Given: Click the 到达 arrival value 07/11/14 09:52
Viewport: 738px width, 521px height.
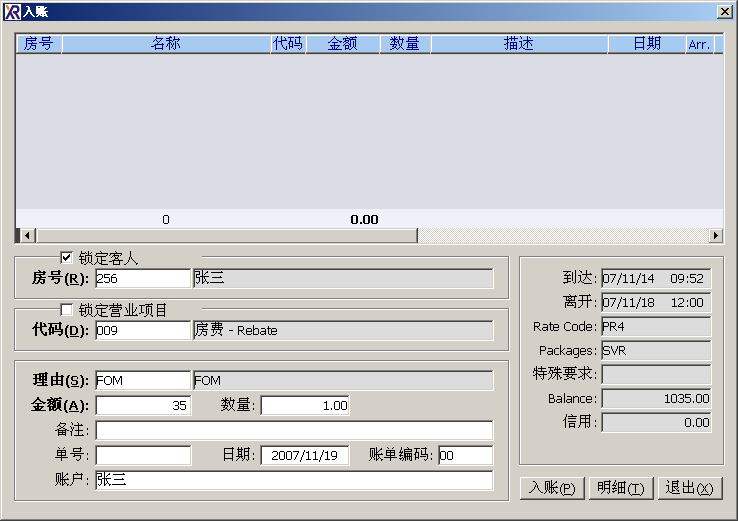Looking at the screenshot, I should 656,278.
